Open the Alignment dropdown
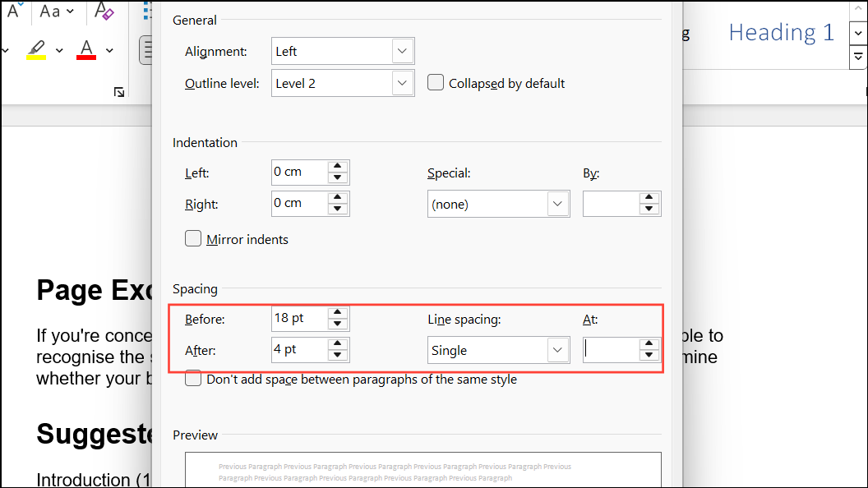This screenshot has width=868, height=488. pos(402,50)
